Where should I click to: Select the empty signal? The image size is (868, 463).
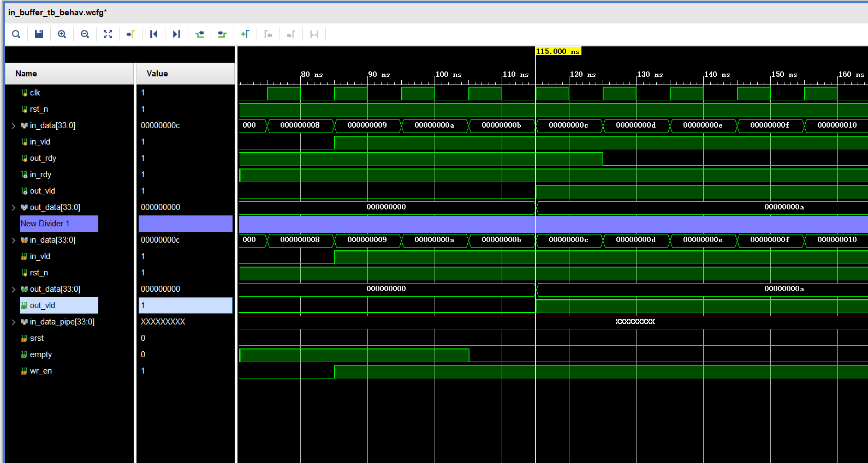[x=41, y=354]
